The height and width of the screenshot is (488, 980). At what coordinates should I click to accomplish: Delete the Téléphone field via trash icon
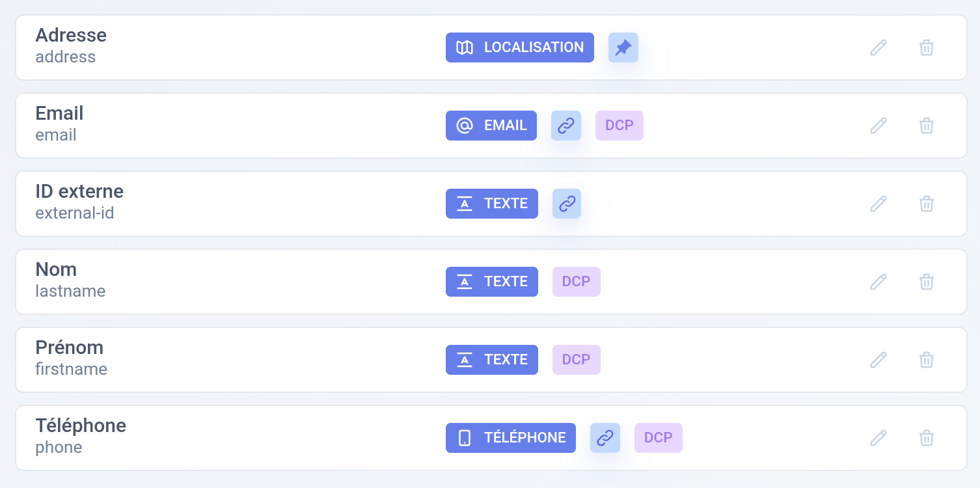click(927, 438)
